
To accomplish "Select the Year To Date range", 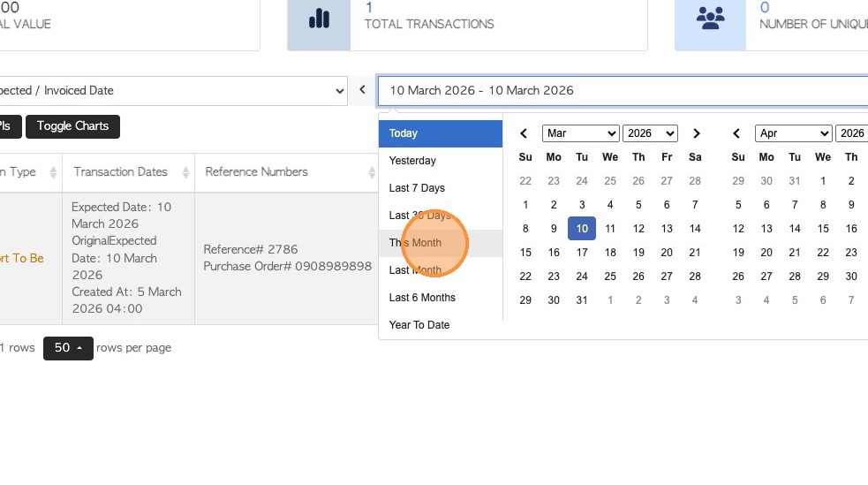I will [x=419, y=325].
